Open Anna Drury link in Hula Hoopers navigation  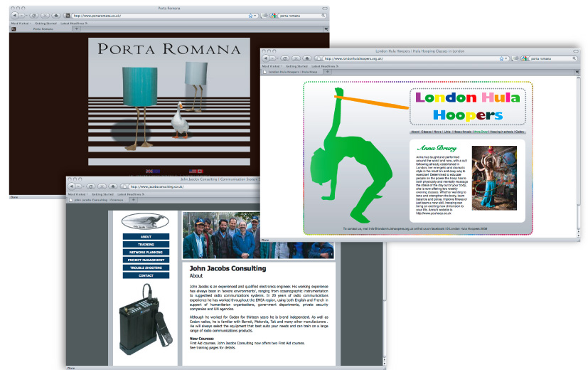(x=481, y=132)
